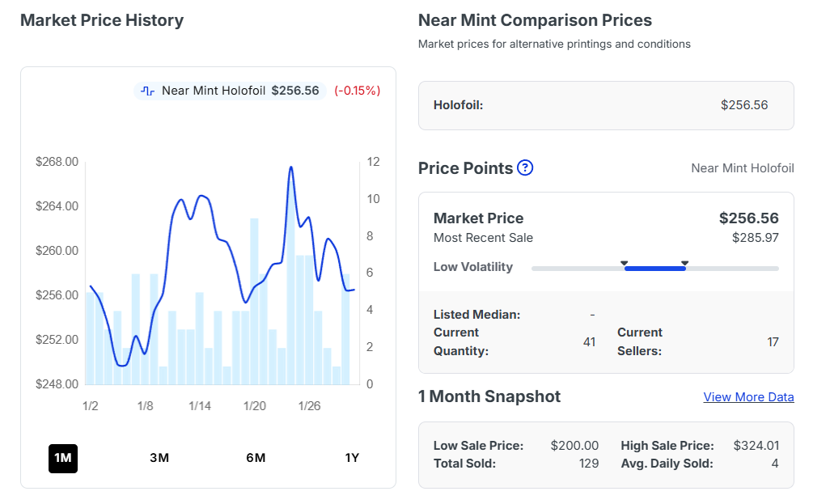Click the Most Recent Sale $285.97 amount
This screenshot has height=504, width=830.
[755, 238]
